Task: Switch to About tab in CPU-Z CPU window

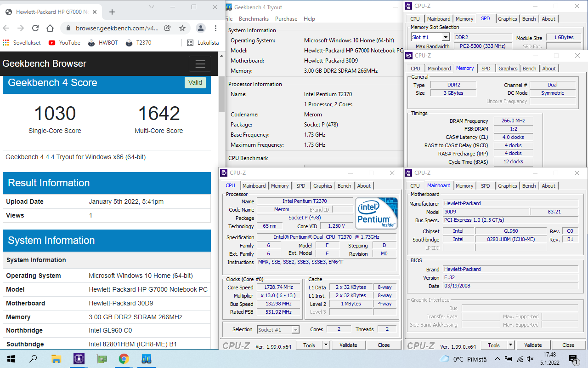Action: 364,186
